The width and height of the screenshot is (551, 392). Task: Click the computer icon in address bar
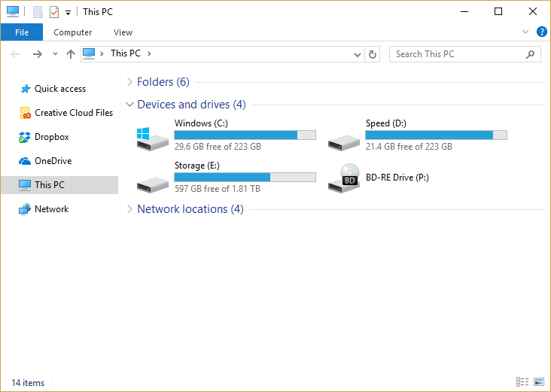coord(89,53)
